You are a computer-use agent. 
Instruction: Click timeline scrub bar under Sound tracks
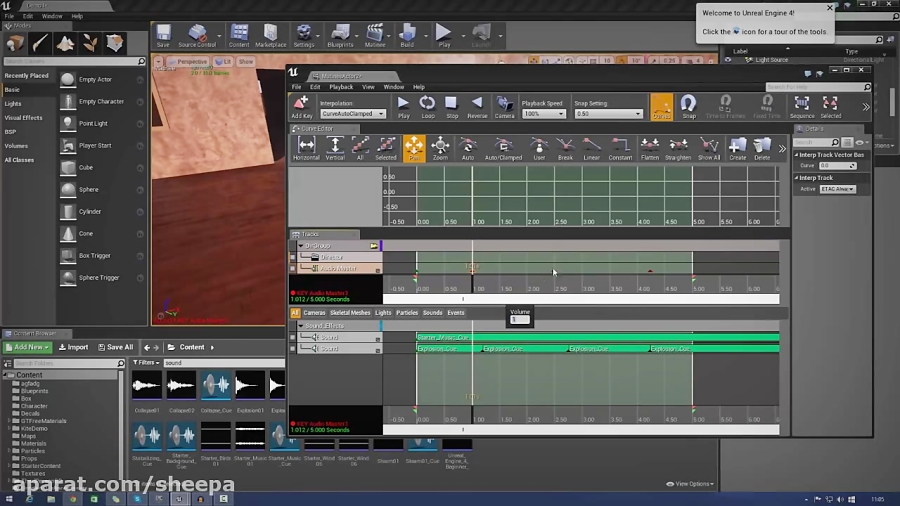581,429
